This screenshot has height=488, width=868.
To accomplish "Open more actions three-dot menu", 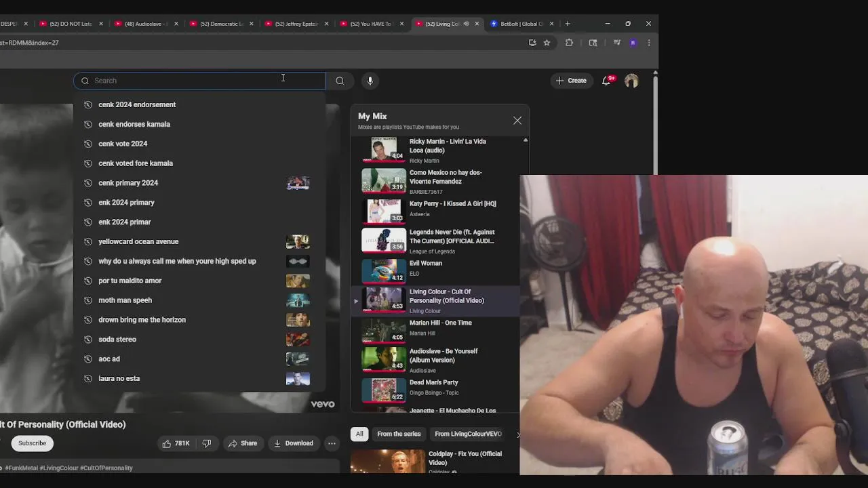I will pos(332,443).
